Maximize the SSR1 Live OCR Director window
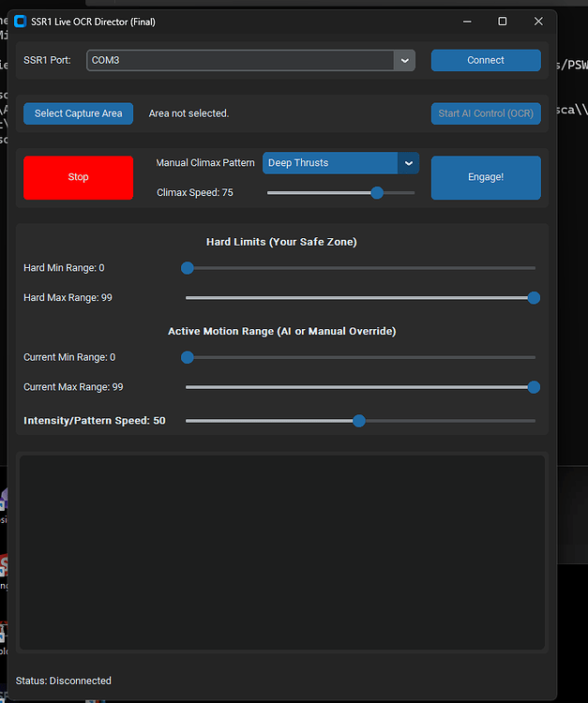This screenshot has height=703, width=588. 502,22
